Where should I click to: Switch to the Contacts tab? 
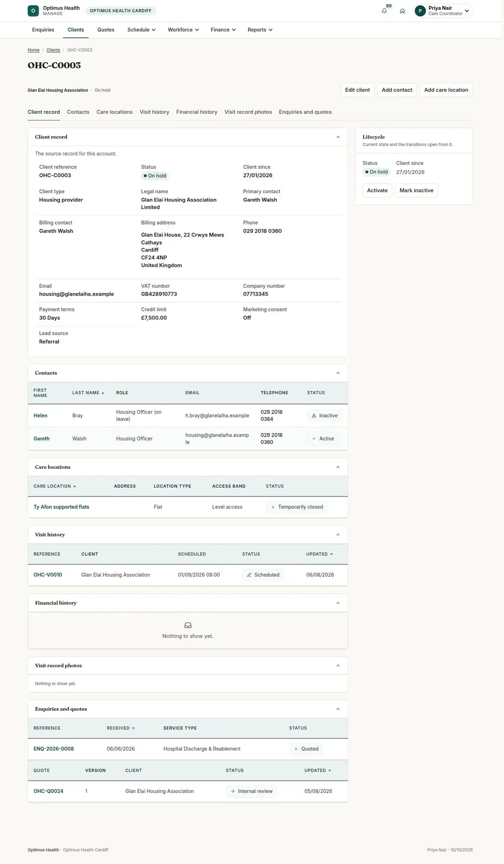point(78,112)
